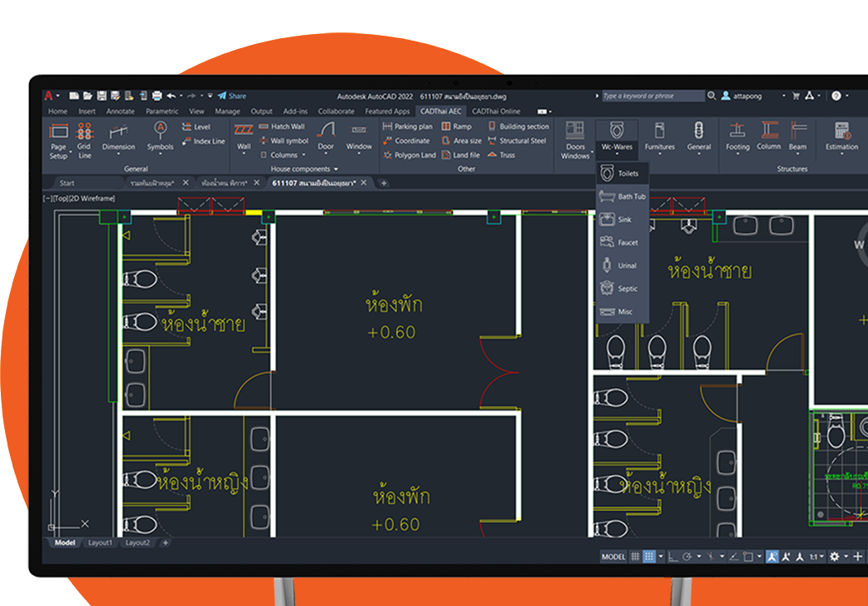Click the Estimation calculator icon
Screen dimensions: 868x606
(x=842, y=131)
